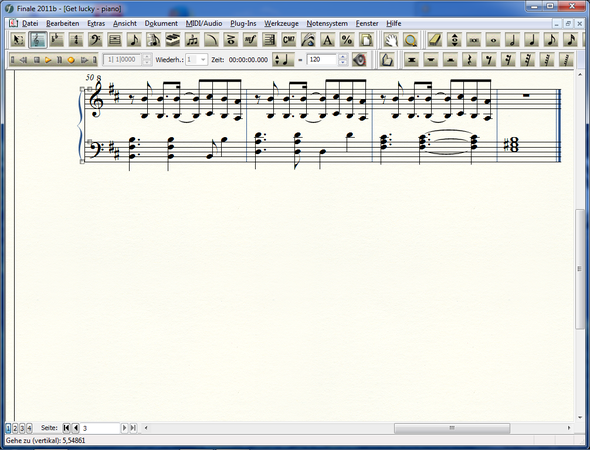Select the whole rest
The width and height of the screenshot is (590, 450).
tap(431, 60)
